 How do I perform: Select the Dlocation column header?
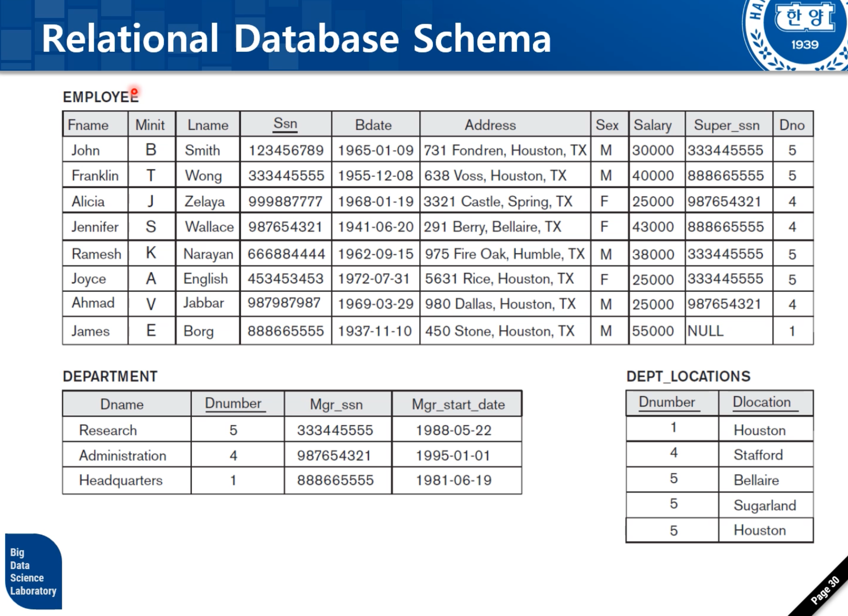[x=761, y=402]
